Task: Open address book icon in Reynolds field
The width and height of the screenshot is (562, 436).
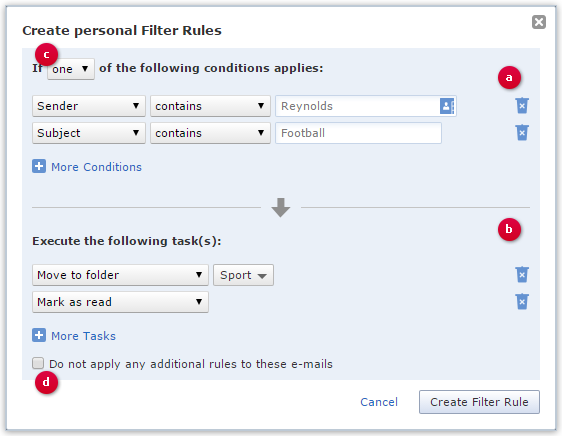Action: coord(447,106)
